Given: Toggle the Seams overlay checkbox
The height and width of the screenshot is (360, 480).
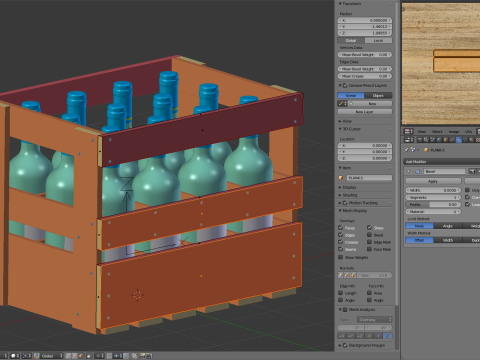Looking at the screenshot, I should (x=341, y=249).
